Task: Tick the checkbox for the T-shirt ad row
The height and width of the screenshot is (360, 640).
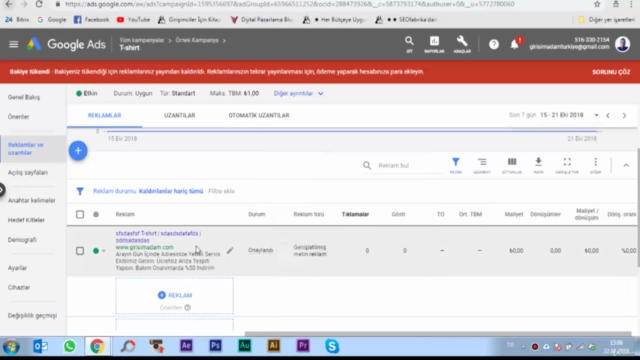Action: point(80,251)
